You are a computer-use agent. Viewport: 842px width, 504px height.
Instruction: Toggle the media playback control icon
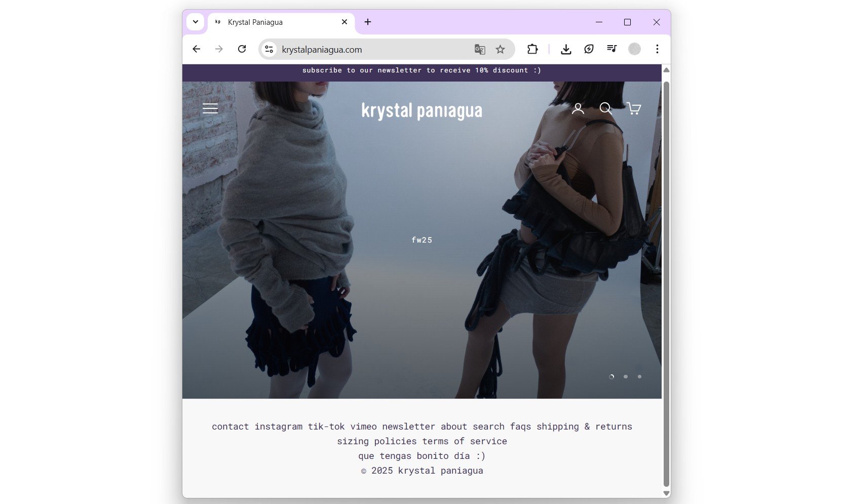pos(611,49)
